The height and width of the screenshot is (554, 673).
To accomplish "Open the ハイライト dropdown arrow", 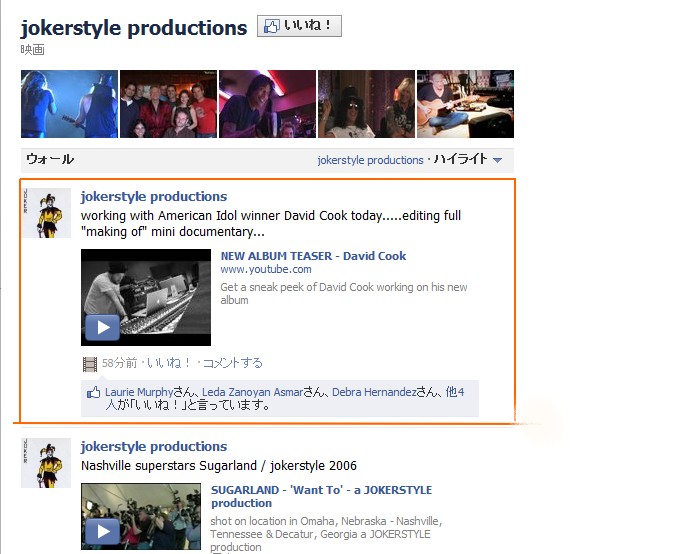I will 497,160.
